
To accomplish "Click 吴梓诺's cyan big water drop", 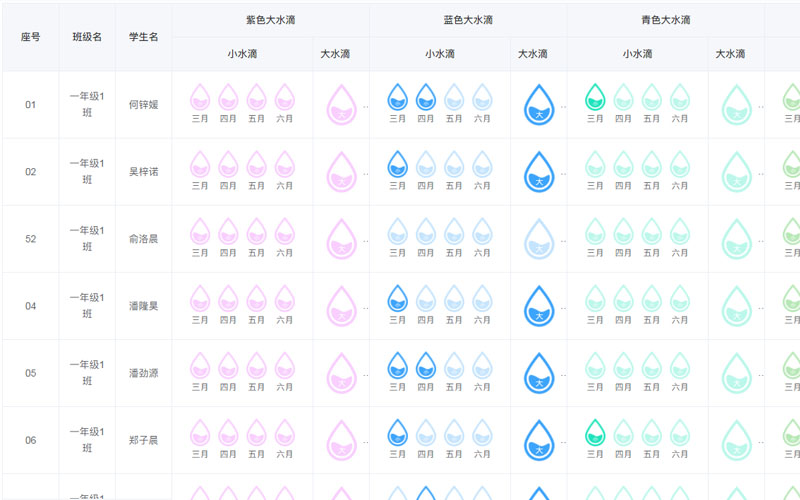I will (x=736, y=170).
